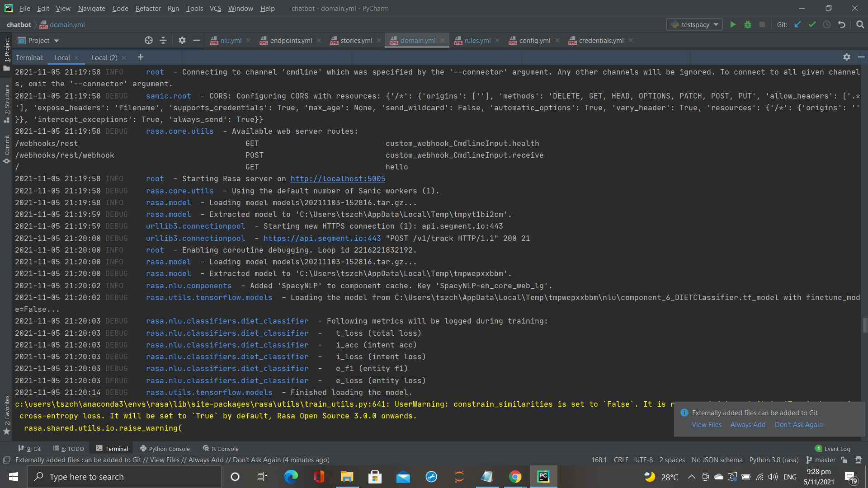Click Git commit checkmark icon
This screenshot has width=868, height=488.
812,24
